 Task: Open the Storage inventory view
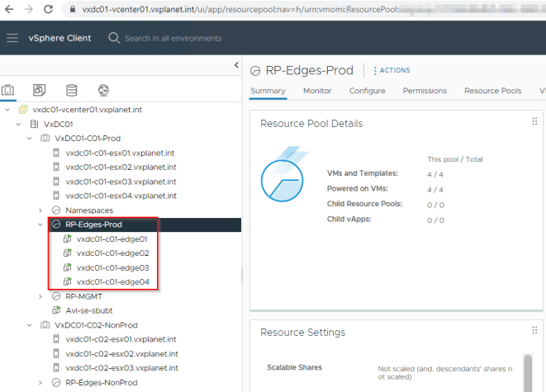tap(72, 90)
